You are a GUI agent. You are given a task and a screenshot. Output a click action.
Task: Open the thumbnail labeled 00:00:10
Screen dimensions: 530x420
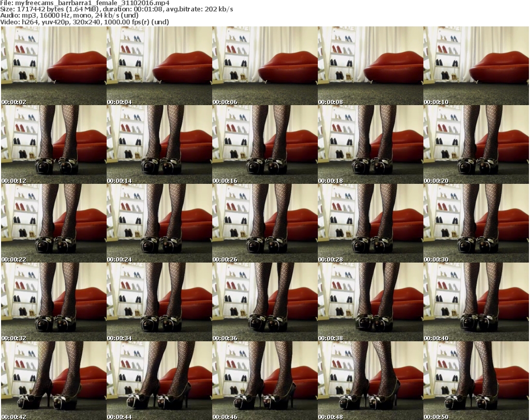click(x=476, y=66)
